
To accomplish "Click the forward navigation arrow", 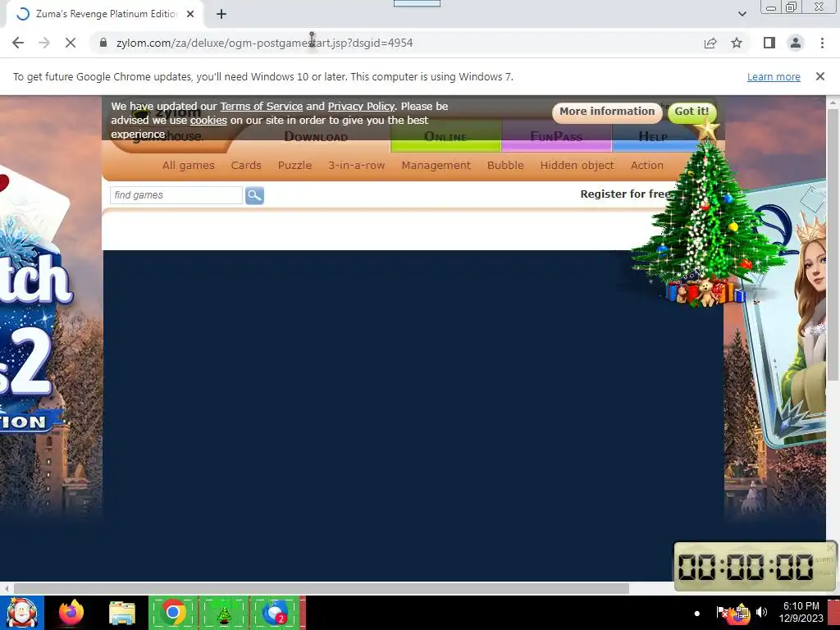I will coord(44,43).
